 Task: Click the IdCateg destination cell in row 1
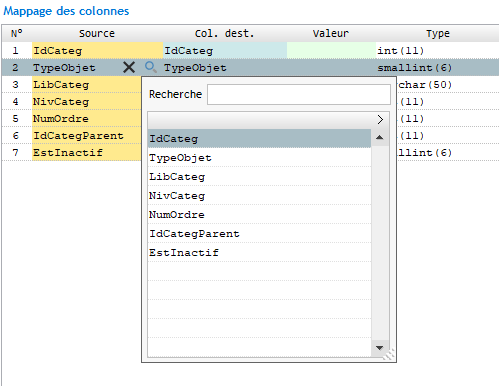coord(225,50)
